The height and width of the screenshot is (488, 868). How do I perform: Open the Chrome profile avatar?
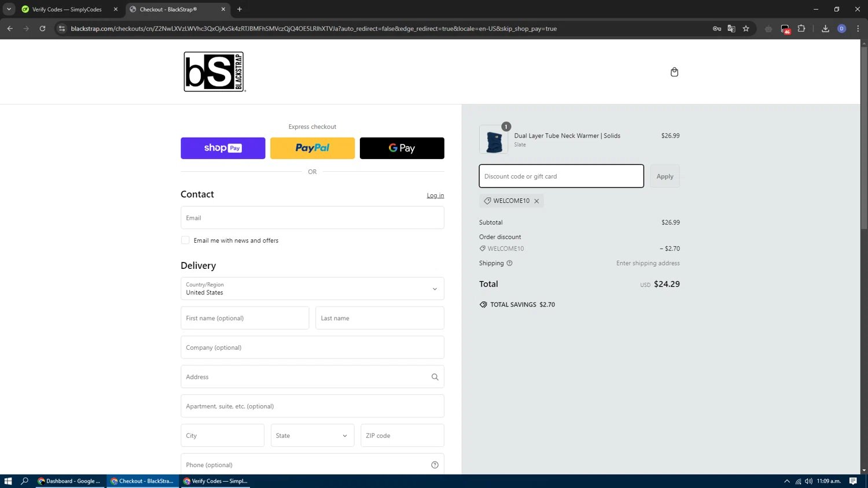(842, 28)
